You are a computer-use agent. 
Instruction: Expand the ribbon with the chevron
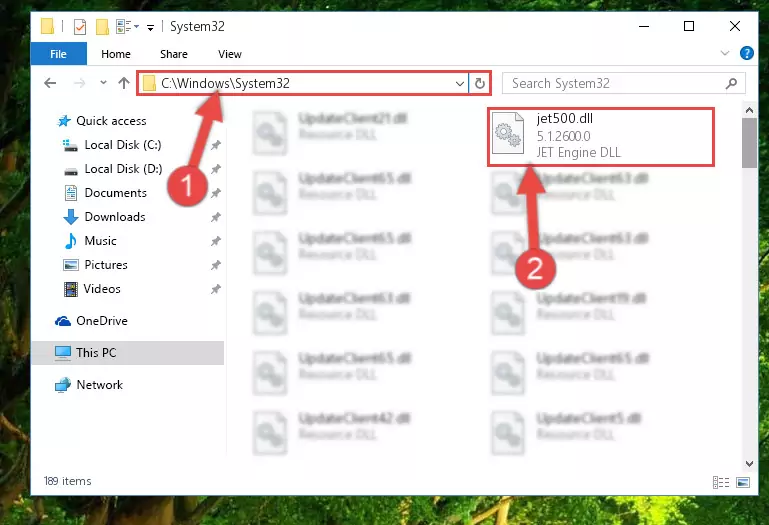724,53
